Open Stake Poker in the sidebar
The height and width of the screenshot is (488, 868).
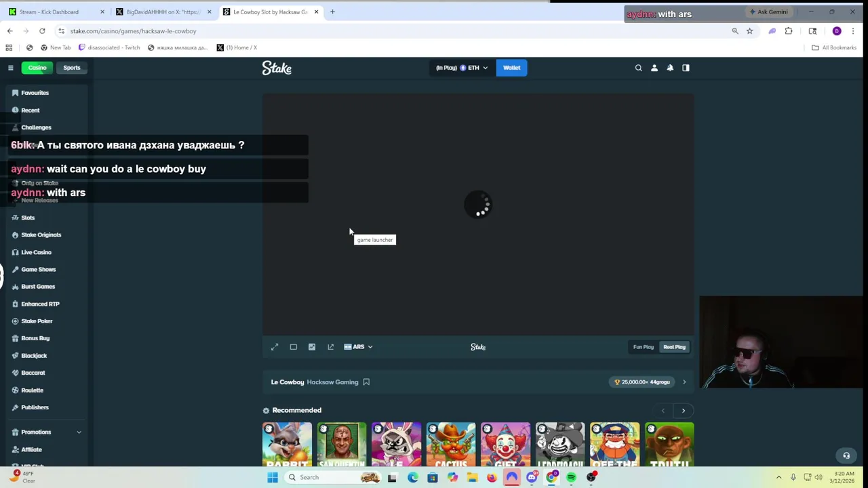[37, 321]
